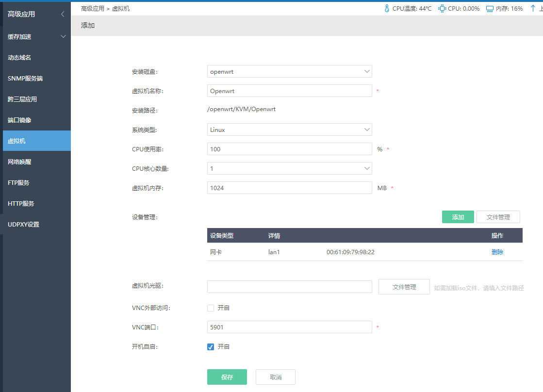Uncheck the 开机自启 开启 checkbox
The image size is (543, 392).
[211, 346]
